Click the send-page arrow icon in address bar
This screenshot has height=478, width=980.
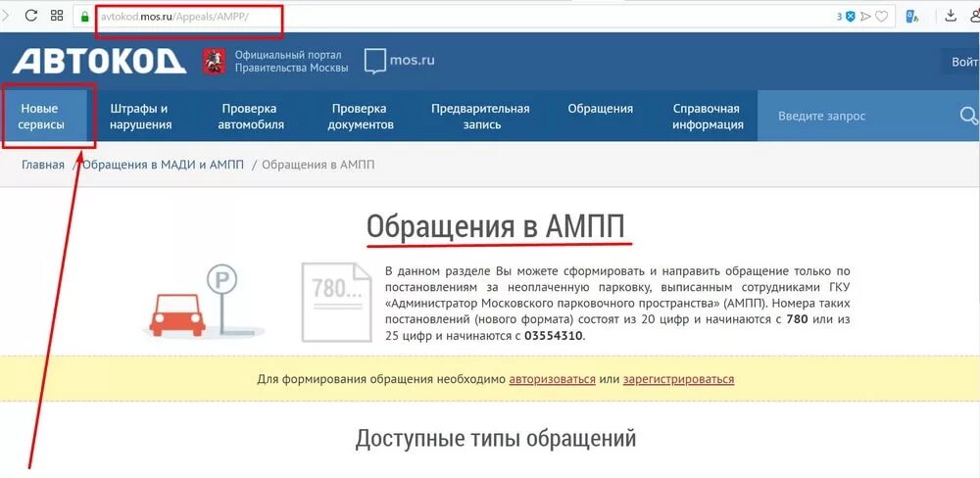(865, 17)
